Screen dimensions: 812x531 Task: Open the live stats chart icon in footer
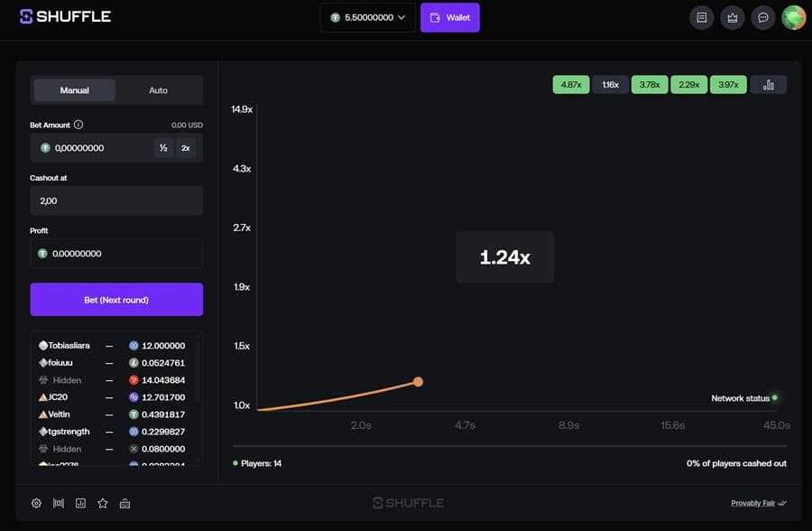click(x=80, y=503)
